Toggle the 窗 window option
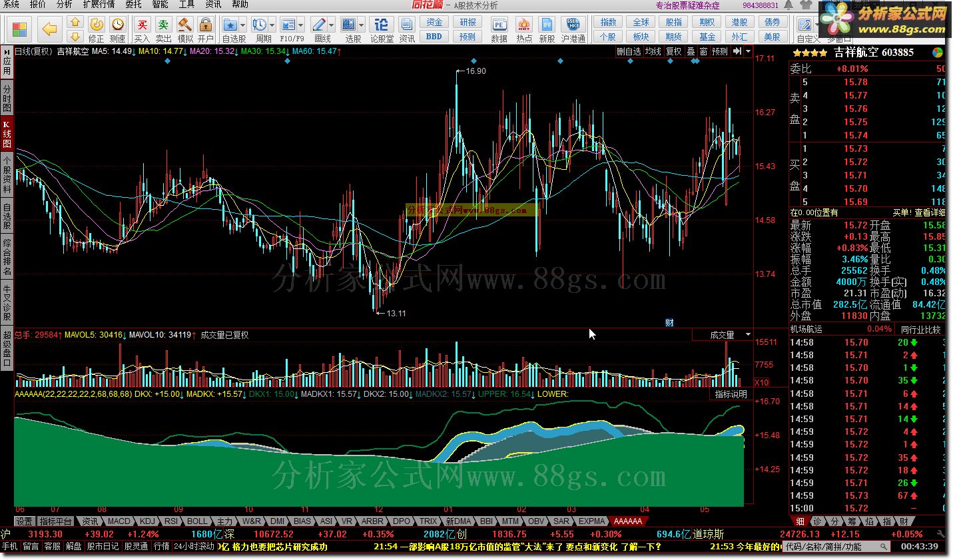Image resolution: width=953 pixels, height=560 pixels. pos(703,51)
